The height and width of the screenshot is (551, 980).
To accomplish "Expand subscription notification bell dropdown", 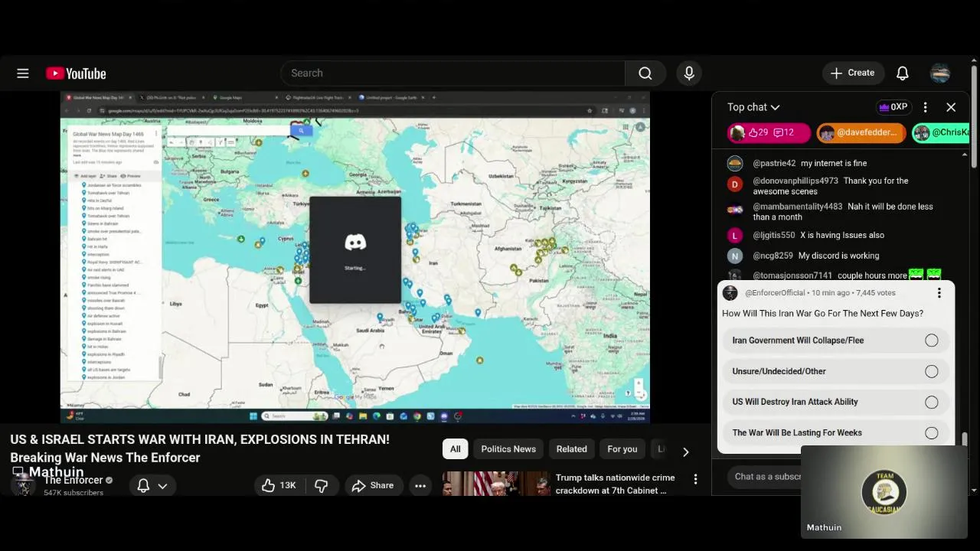I will 152,485.
